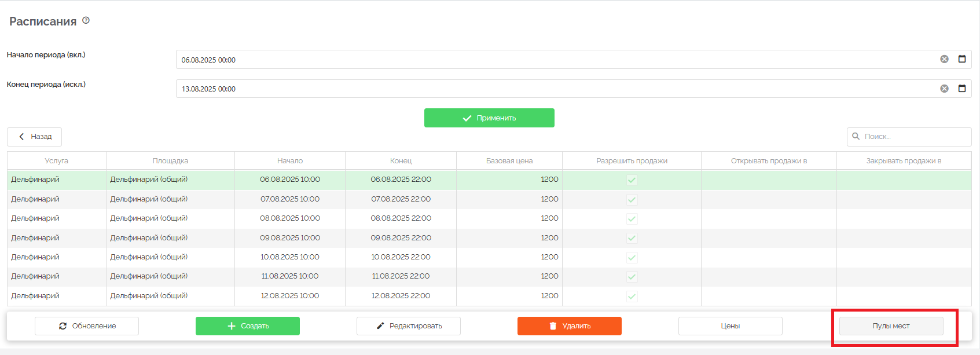Toggle Разрешить продажи for 07.08.2025 row
Image resolution: width=980 pixels, height=355 pixels.
(x=632, y=200)
